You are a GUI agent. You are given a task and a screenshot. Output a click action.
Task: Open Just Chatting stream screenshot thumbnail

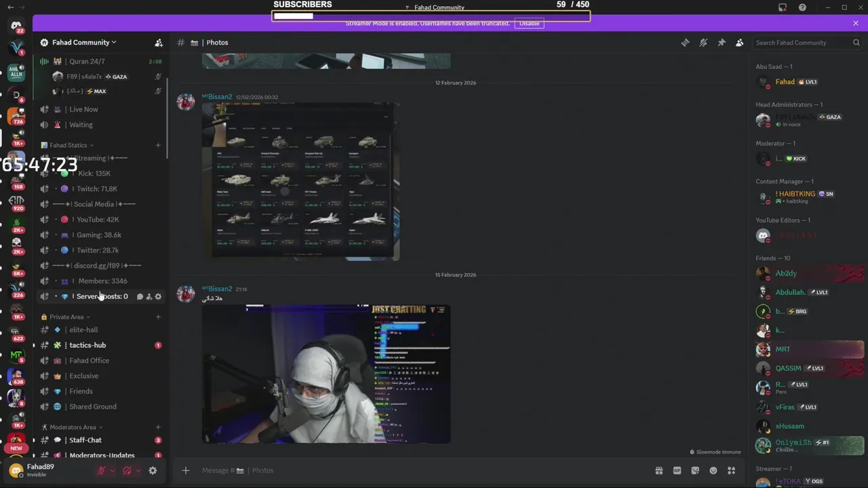click(x=326, y=373)
